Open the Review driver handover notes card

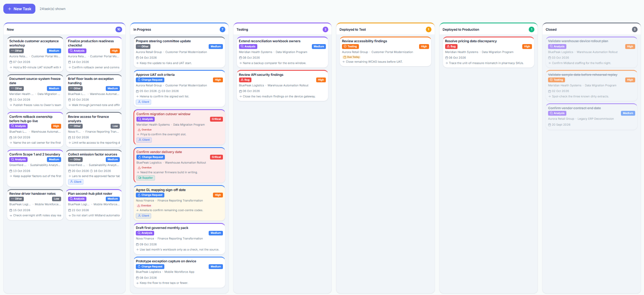click(35, 205)
